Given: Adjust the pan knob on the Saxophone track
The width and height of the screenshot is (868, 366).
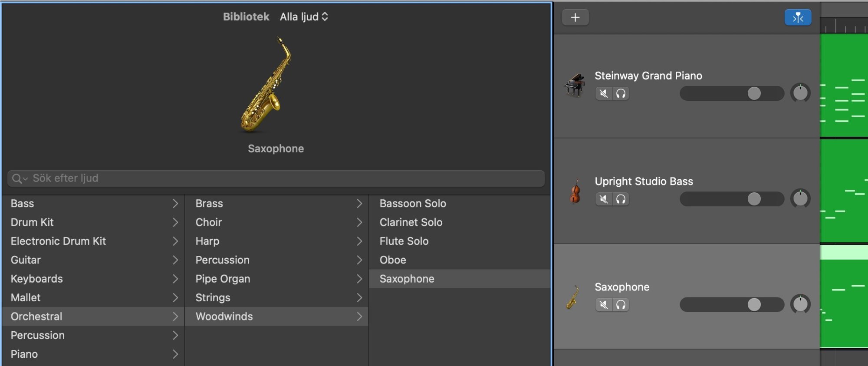Looking at the screenshot, I should click(x=800, y=304).
